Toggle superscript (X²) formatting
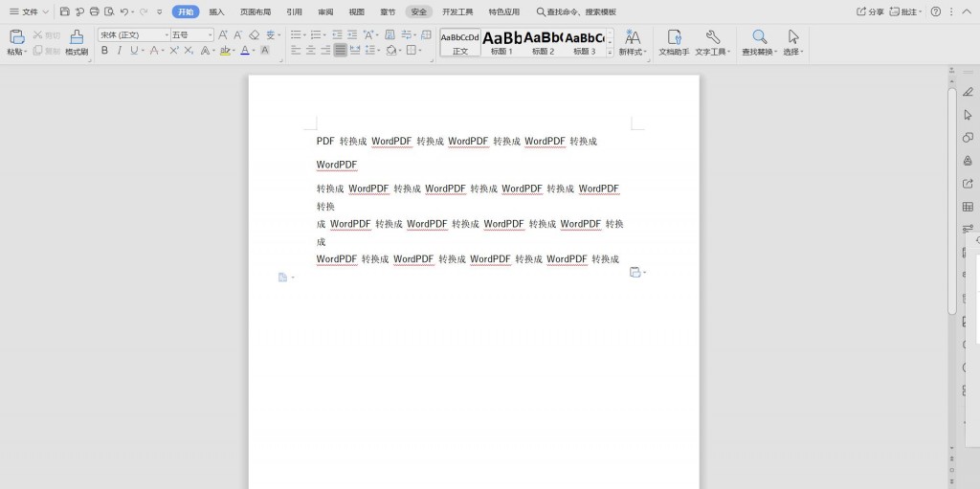The width and height of the screenshot is (980, 489). point(174,50)
